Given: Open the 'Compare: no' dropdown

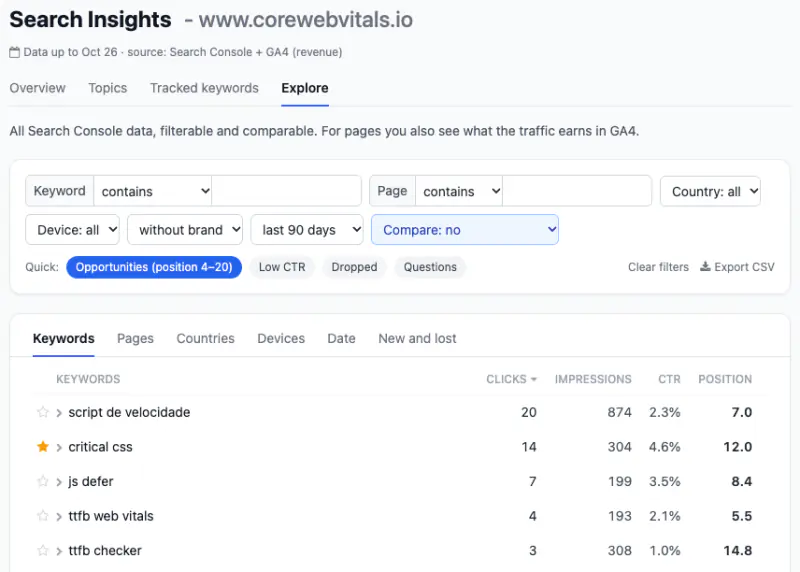Looking at the screenshot, I should [x=465, y=230].
